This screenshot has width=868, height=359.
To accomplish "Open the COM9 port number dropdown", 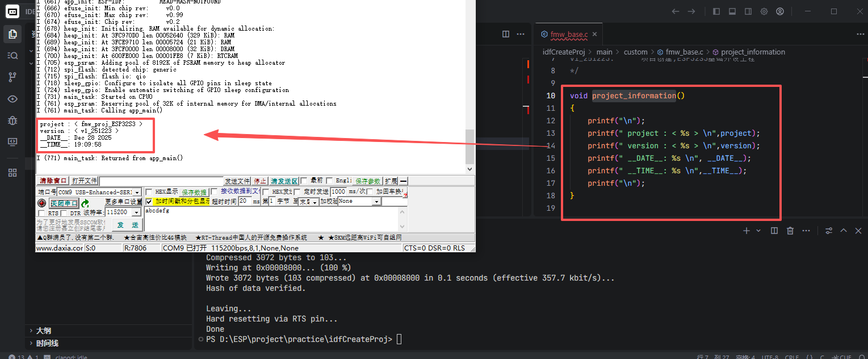I will [137, 193].
